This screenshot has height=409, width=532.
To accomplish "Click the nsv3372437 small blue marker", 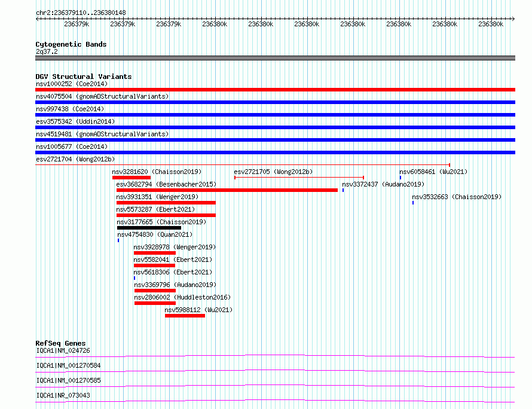I will 343,190.
